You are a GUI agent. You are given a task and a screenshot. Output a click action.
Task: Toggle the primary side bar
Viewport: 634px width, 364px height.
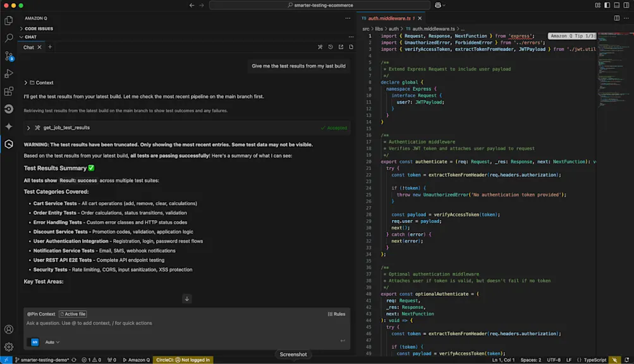[x=607, y=5]
